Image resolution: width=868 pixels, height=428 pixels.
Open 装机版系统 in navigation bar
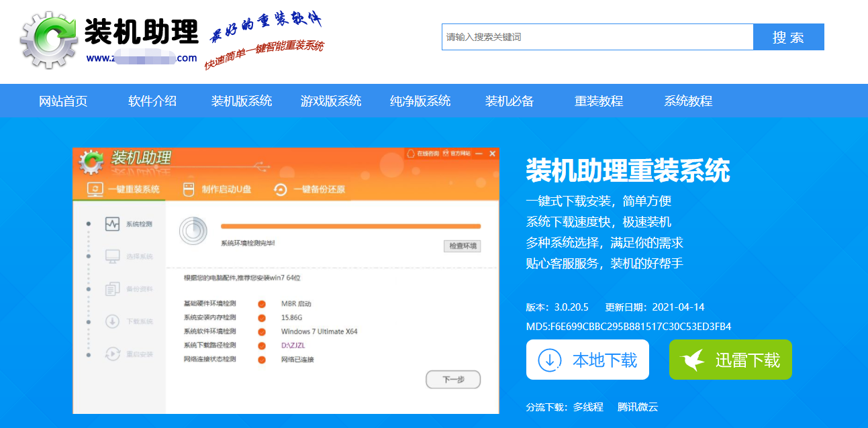pyautogui.click(x=242, y=101)
